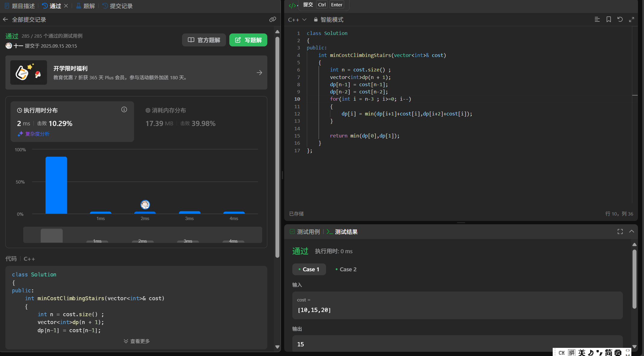Click the runtime distribution info icon
The width and height of the screenshot is (644, 356).
point(124,110)
